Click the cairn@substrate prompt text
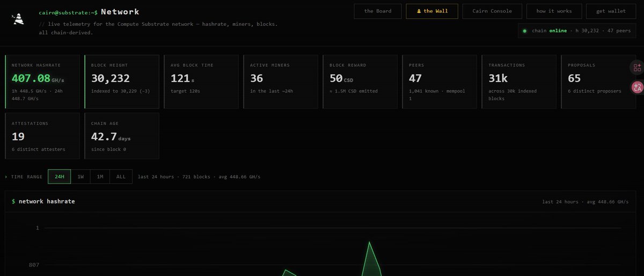The height and width of the screenshot is (276, 644). (68, 12)
